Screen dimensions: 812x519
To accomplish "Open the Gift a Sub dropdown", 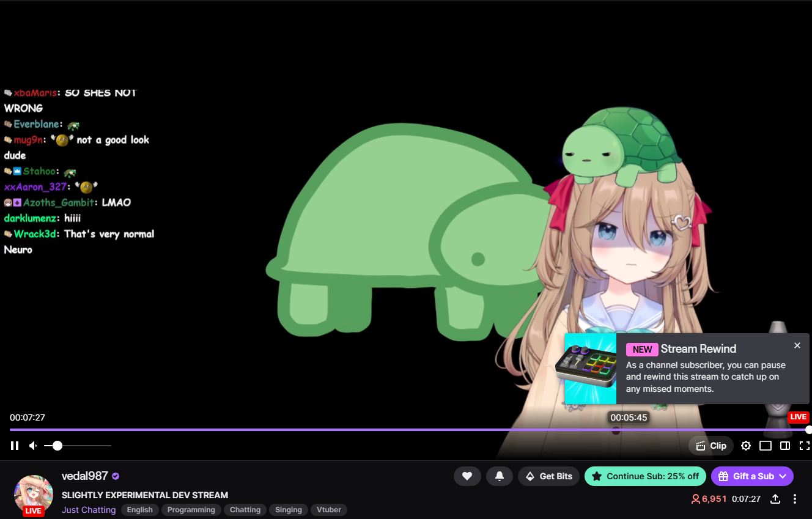I will coord(752,476).
